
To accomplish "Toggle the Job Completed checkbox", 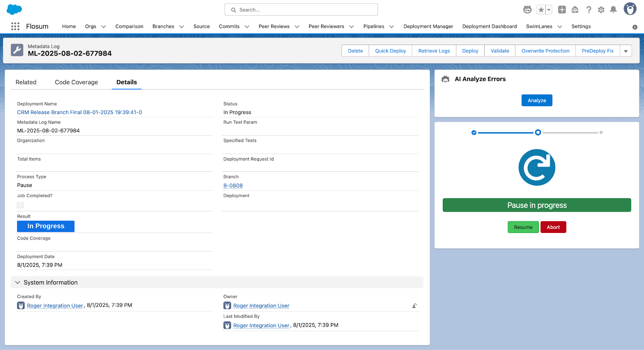I will point(20,205).
